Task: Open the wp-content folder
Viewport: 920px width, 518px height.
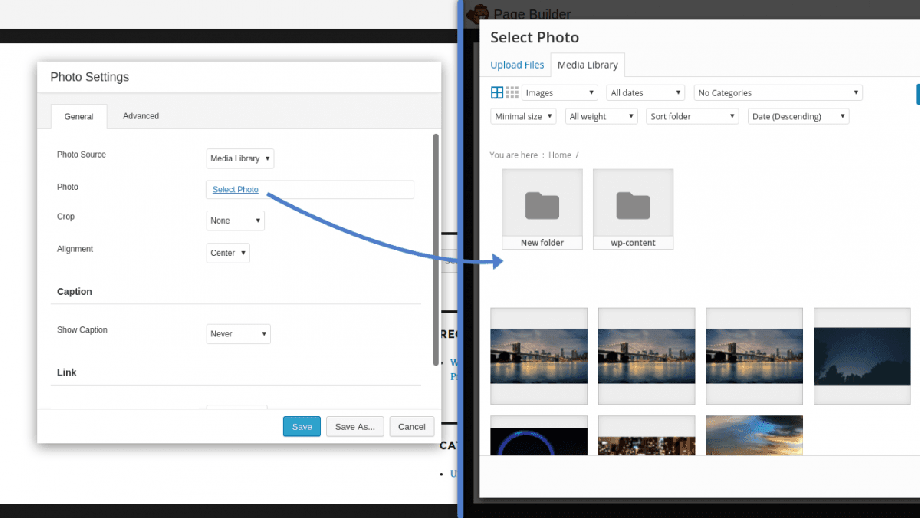Action: [x=632, y=209]
